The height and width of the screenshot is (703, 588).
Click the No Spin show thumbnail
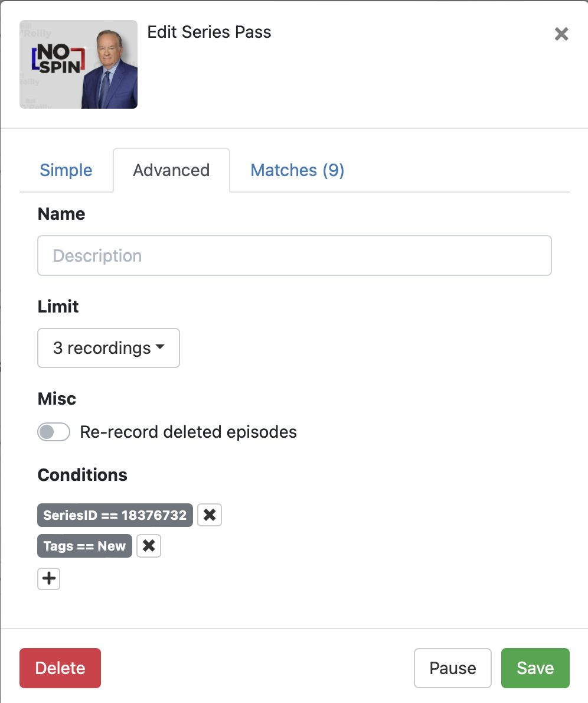pyautogui.click(x=79, y=64)
